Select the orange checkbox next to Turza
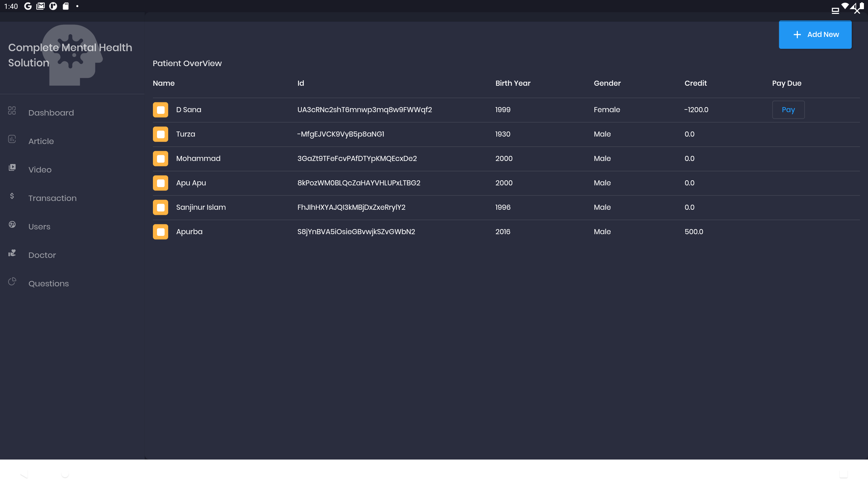868x488 pixels. [160, 134]
